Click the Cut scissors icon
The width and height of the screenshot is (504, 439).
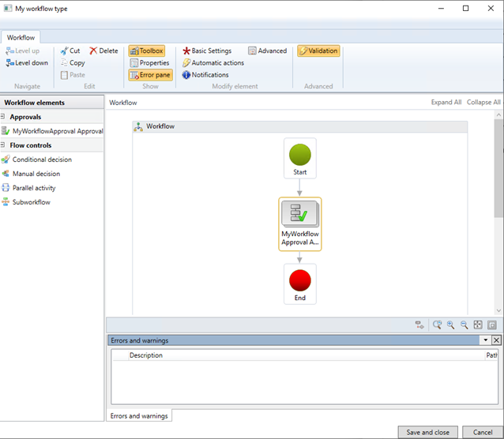click(x=64, y=51)
